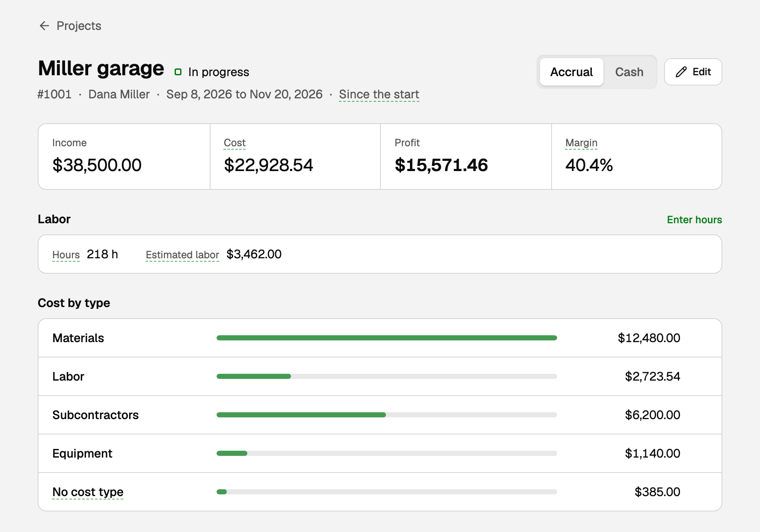The height and width of the screenshot is (532, 760).
Task: Click the estimated labor amount $3,462.00
Action: coord(254,254)
